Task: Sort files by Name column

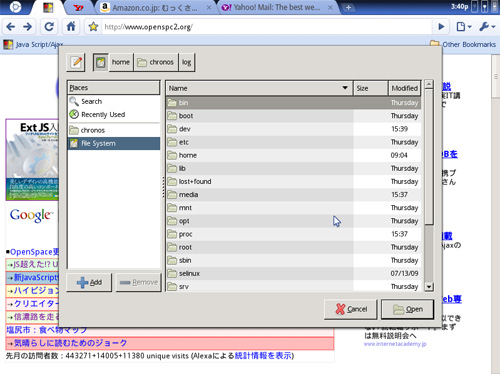Action: (x=259, y=88)
